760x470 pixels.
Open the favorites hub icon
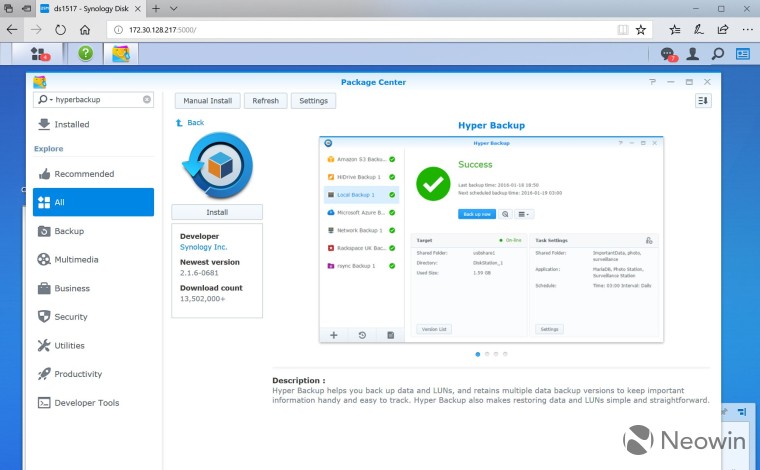(674, 30)
